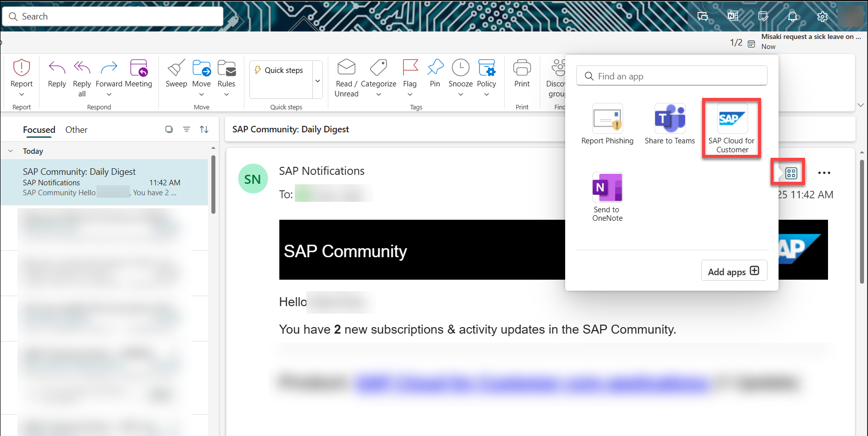Image resolution: width=868 pixels, height=436 pixels.
Task: Expand the Forward dropdown chevron
Action: tap(109, 94)
